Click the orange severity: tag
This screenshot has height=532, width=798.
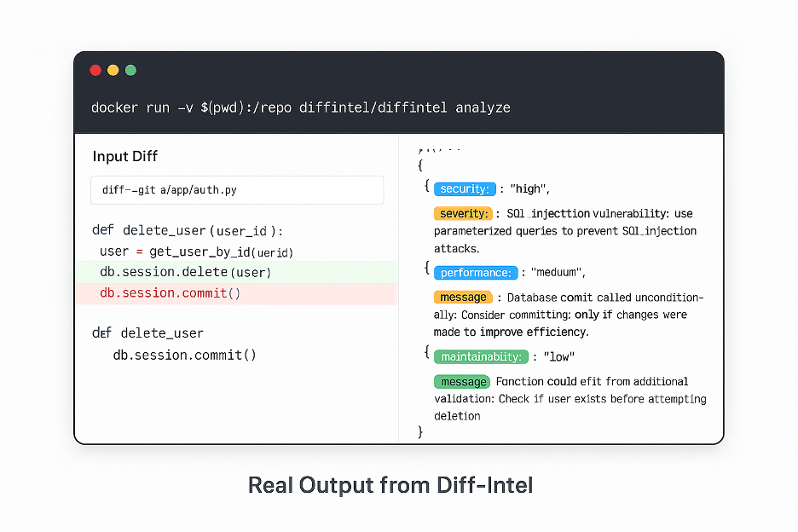pyautogui.click(x=463, y=213)
